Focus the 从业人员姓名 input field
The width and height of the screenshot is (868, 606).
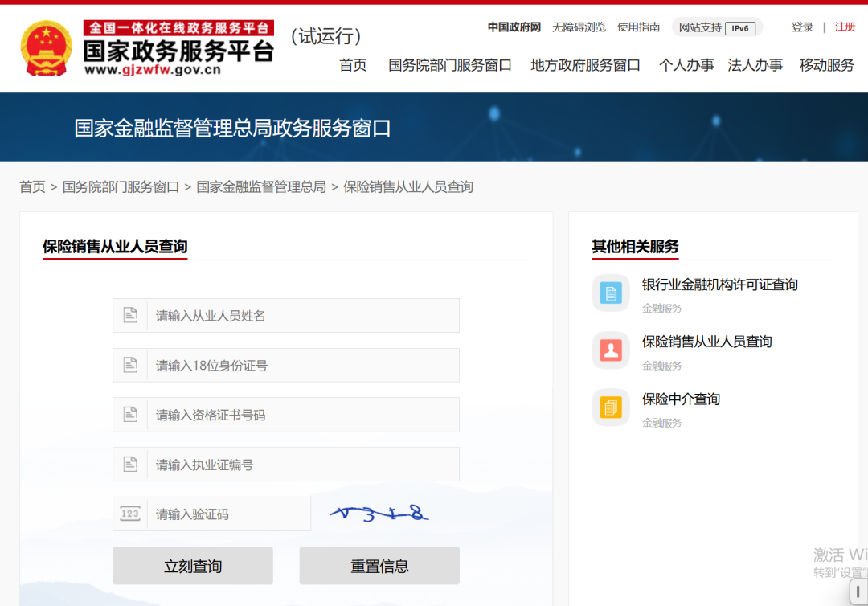tap(286, 315)
